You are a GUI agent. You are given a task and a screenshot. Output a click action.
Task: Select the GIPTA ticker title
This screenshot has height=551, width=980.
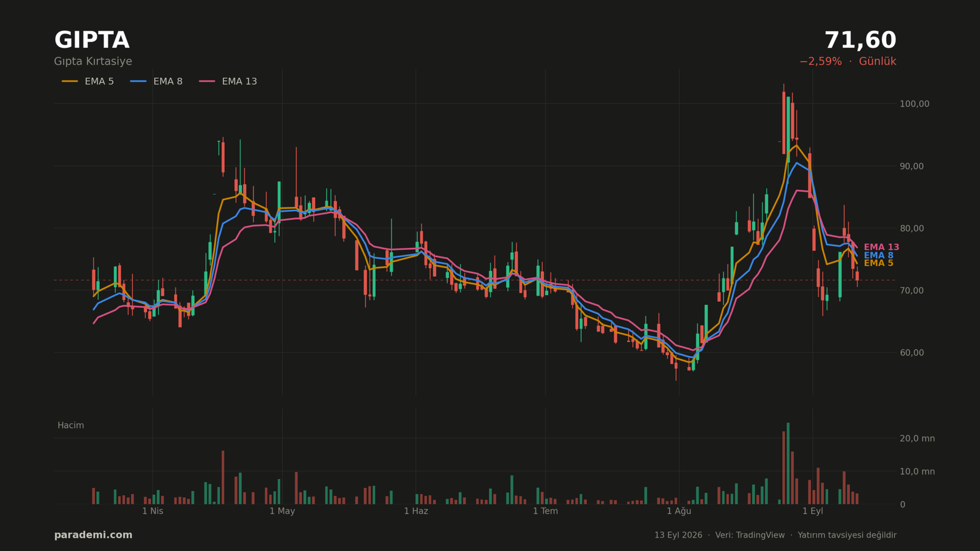92,40
